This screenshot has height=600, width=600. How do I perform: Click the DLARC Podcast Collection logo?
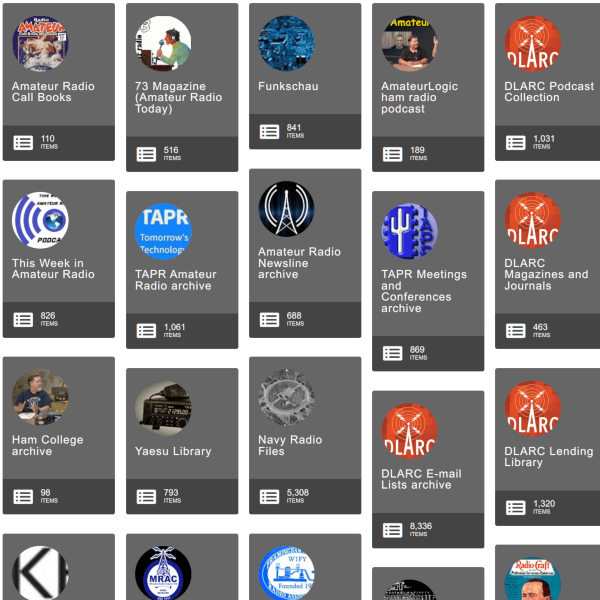533,43
